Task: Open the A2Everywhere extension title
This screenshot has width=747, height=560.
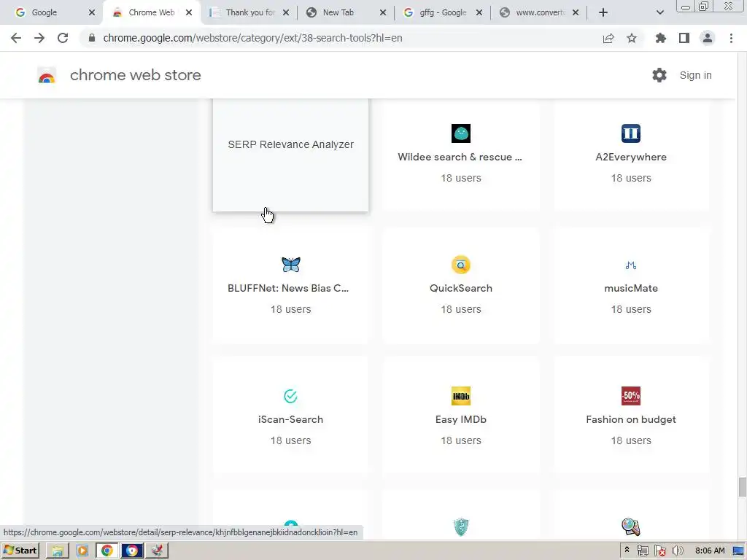Action: pos(631,157)
